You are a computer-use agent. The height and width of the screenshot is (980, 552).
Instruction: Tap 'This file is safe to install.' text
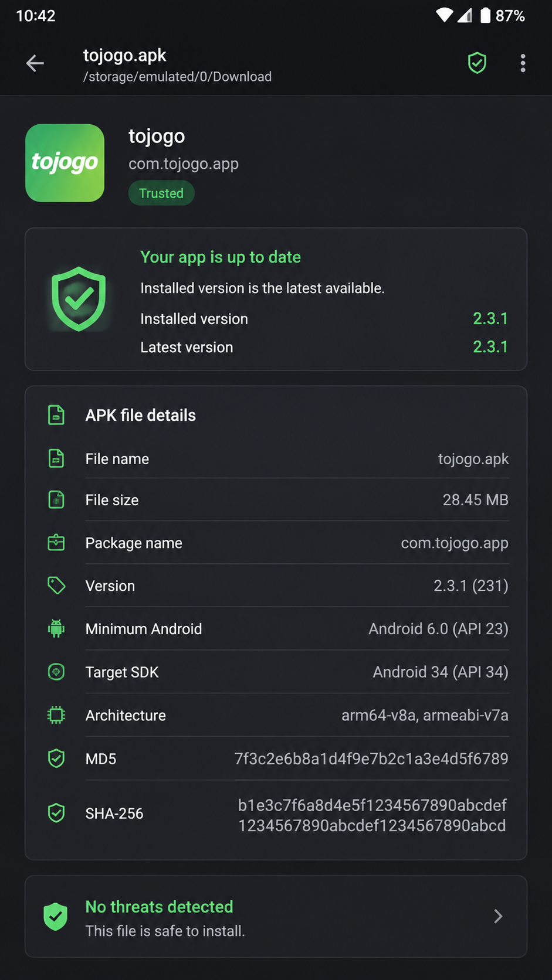tap(165, 931)
